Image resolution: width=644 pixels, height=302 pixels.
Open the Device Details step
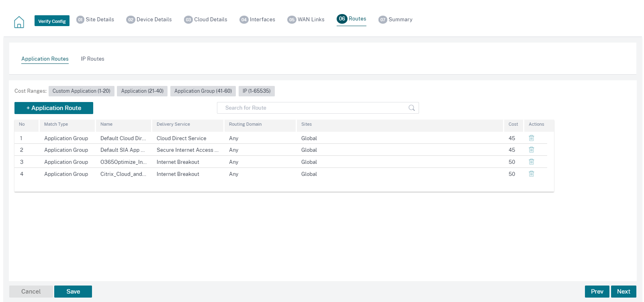149,19
